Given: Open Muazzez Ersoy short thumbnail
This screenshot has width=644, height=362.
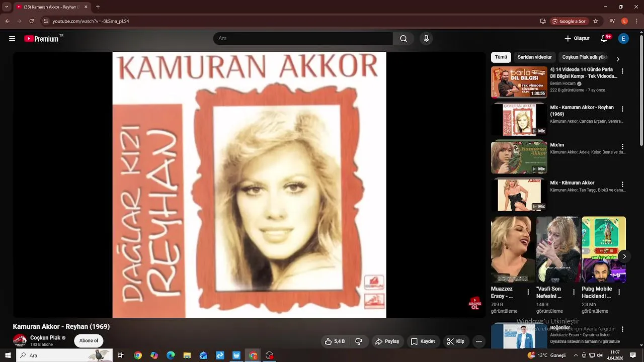Looking at the screenshot, I should tap(513, 249).
